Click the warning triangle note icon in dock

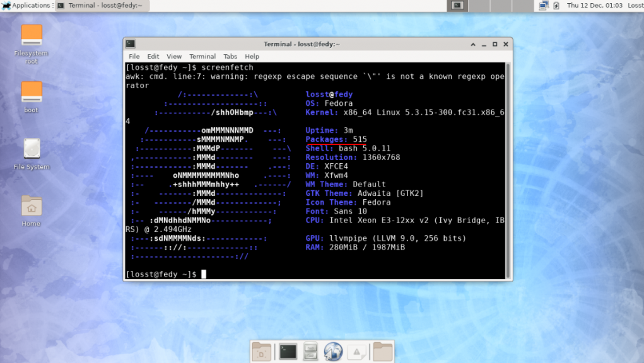pos(356,352)
